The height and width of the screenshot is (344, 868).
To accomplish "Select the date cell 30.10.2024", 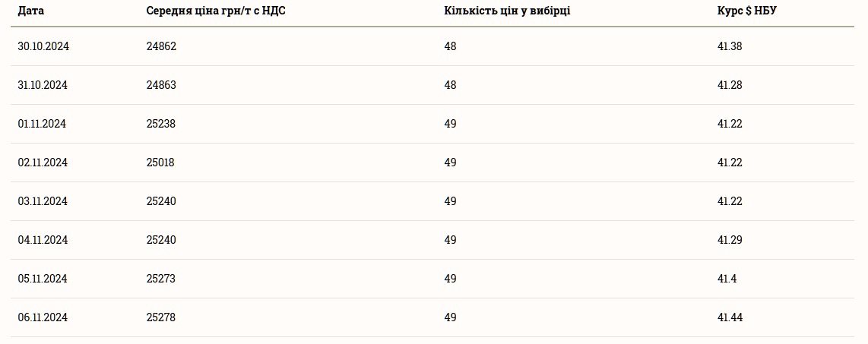I will pyautogui.click(x=43, y=46).
